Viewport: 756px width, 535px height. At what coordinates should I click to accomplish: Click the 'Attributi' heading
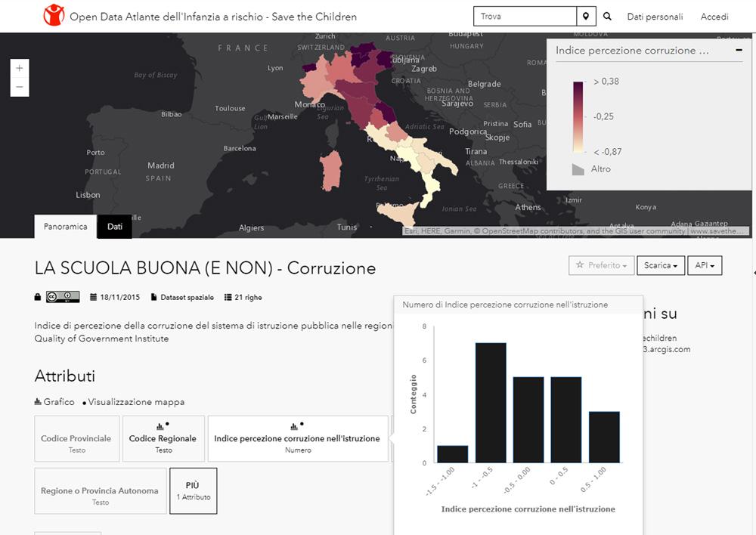click(64, 376)
